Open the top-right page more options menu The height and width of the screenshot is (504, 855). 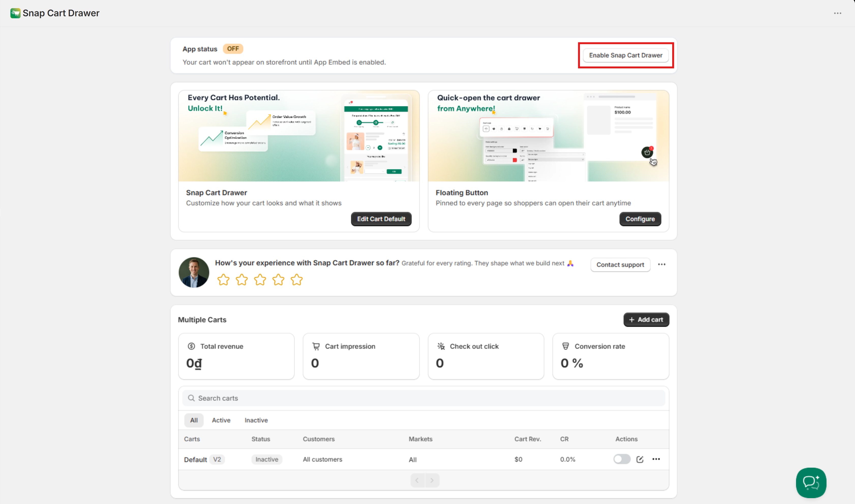tap(837, 13)
